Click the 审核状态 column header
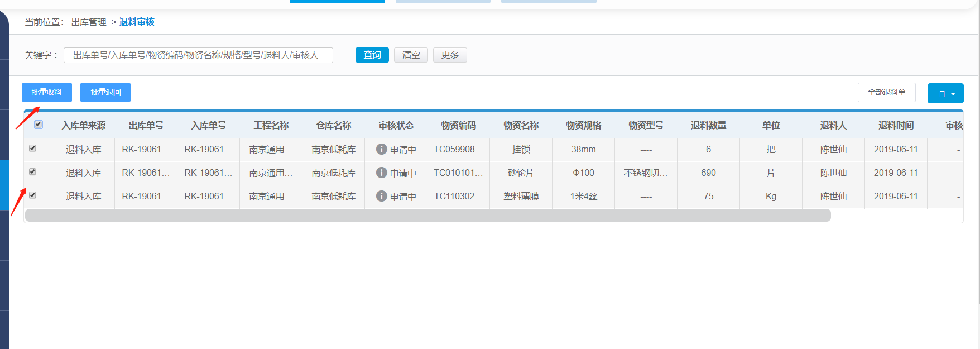980x349 pixels. click(396, 126)
